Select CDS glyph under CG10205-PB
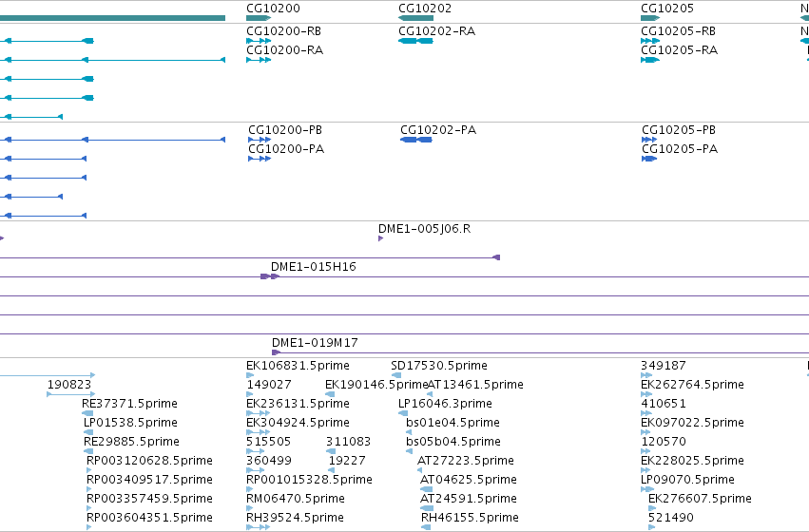This screenshot has height=532, width=809. [x=649, y=140]
